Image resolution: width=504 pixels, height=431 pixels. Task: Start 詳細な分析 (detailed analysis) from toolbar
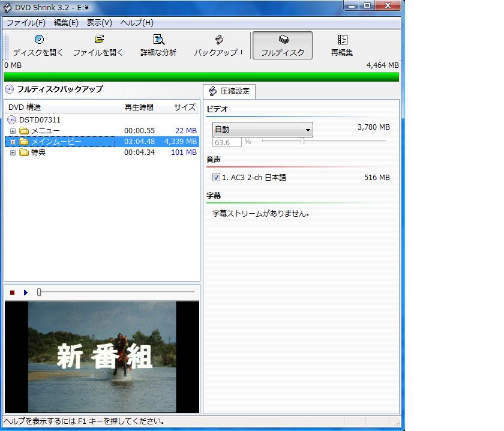click(x=158, y=40)
